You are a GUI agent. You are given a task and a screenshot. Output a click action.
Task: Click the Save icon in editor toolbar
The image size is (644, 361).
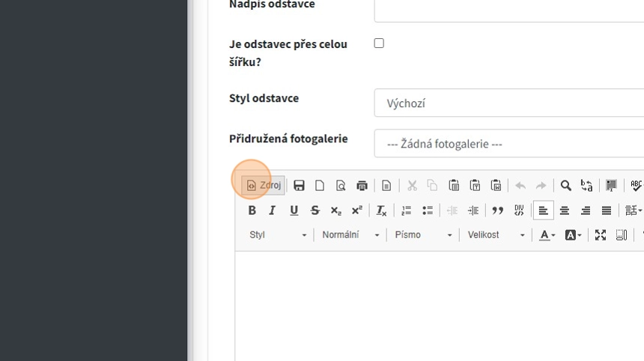(x=299, y=185)
